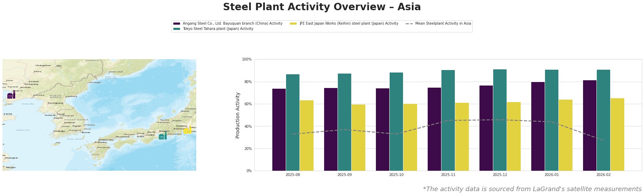Click the Production Activity axis title
Screen dimensions: 644x195
click(238, 115)
